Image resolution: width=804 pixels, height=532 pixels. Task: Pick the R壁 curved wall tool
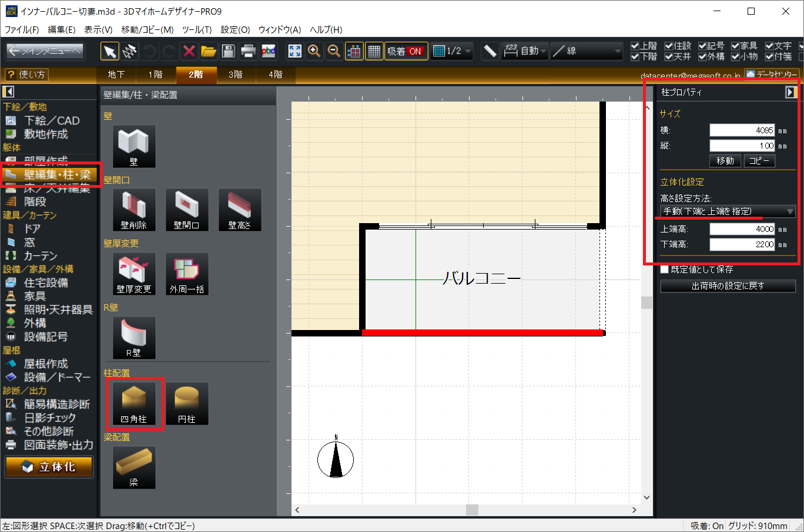[134, 338]
